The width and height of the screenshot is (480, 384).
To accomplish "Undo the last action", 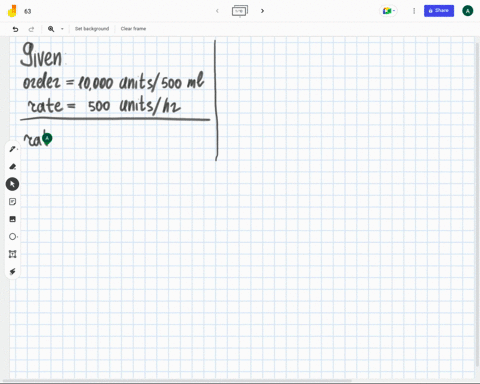I will point(15,29).
